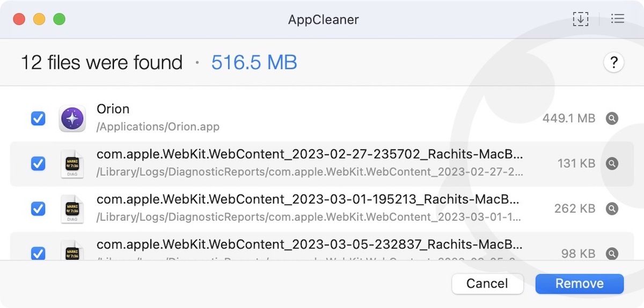Click the 516.5 MB total size text
The image size is (644, 308).
254,63
